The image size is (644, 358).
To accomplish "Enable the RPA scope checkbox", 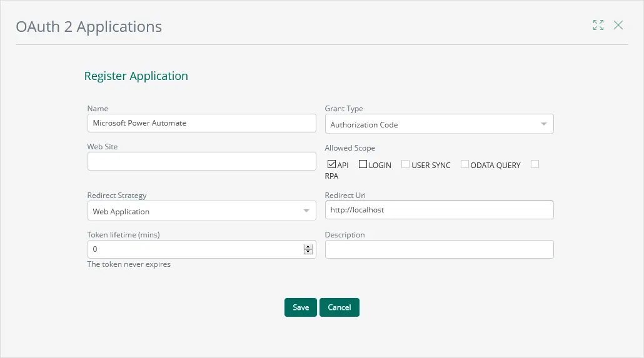I will [535, 164].
